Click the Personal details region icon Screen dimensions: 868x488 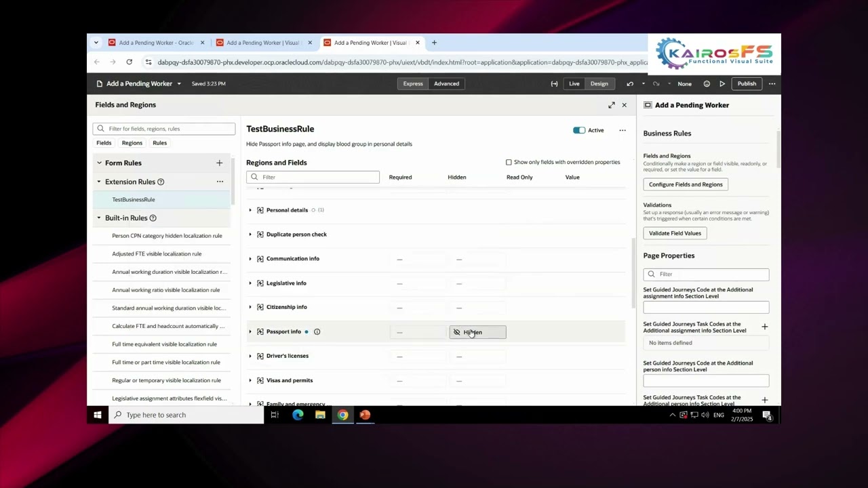click(260, 210)
